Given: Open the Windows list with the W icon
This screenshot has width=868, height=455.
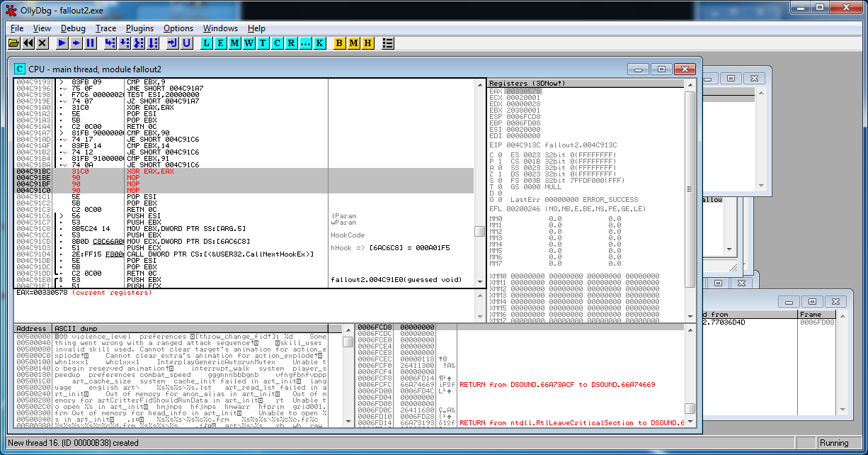Looking at the screenshot, I should (x=249, y=43).
